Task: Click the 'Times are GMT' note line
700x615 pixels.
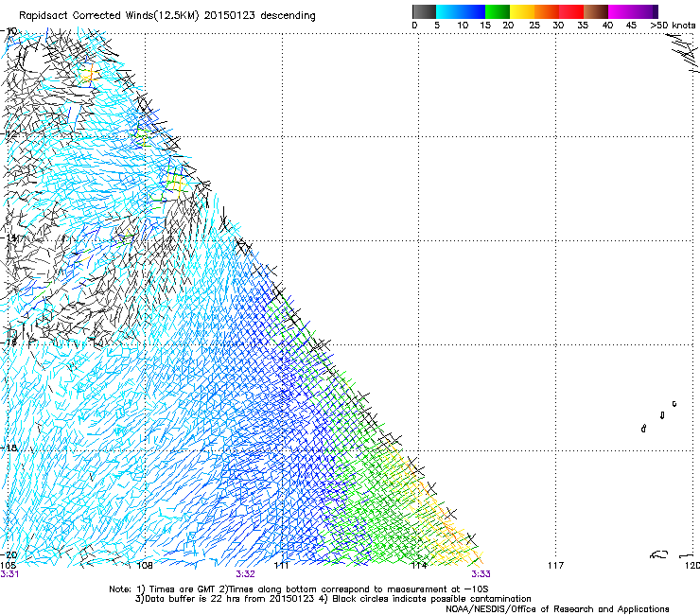Action: coord(299,589)
